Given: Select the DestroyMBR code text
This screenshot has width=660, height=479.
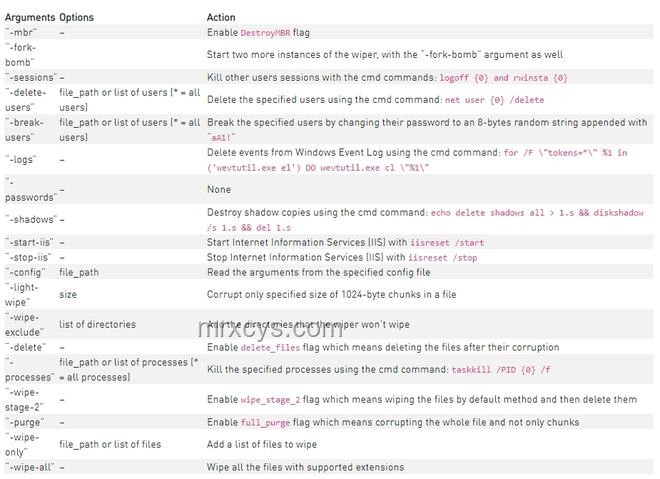Looking at the screenshot, I should [265, 33].
